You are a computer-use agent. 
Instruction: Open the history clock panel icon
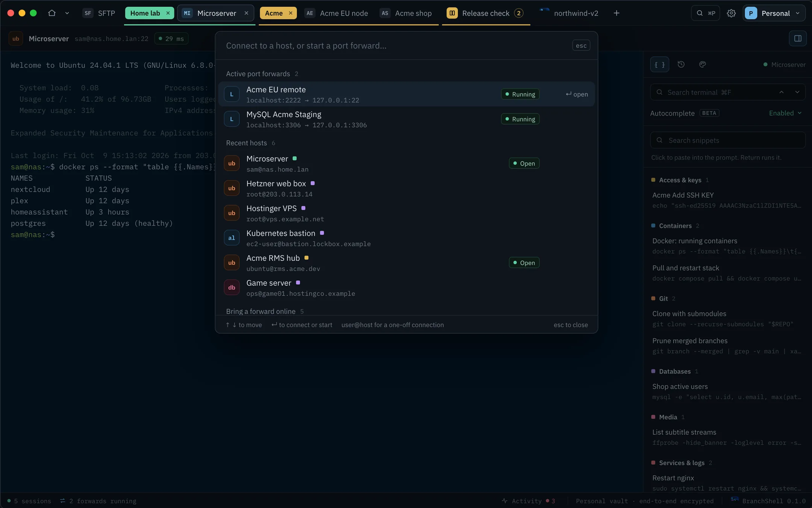click(681, 64)
